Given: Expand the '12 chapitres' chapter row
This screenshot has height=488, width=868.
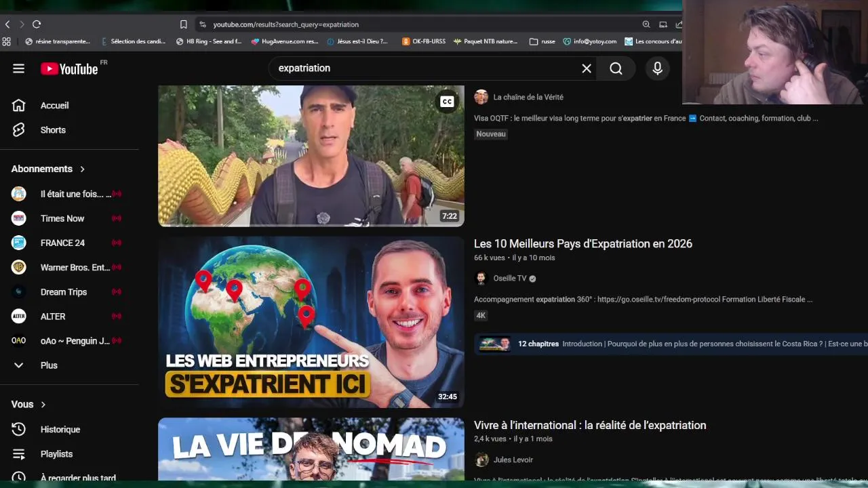Looking at the screenshot, I should pos(671,344).
